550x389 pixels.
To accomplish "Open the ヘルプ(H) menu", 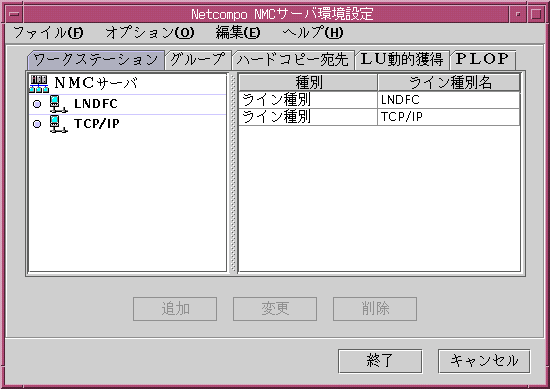I will (313, 33).
